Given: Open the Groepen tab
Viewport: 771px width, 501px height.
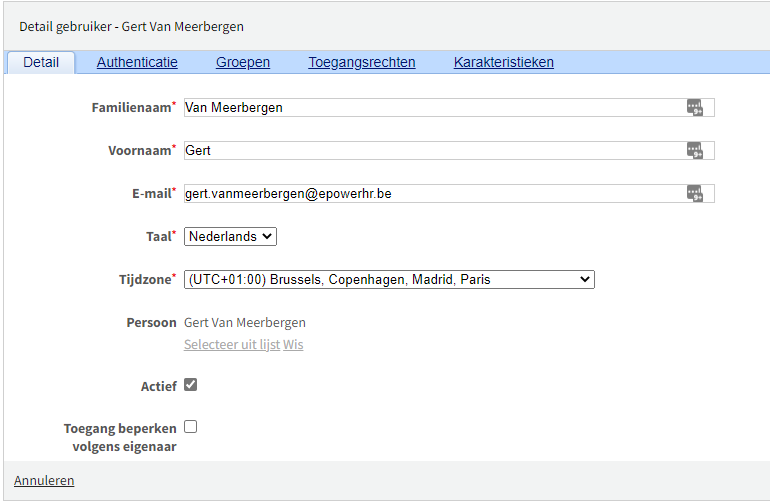Looking at the screenshot, I should coord(243,62).
